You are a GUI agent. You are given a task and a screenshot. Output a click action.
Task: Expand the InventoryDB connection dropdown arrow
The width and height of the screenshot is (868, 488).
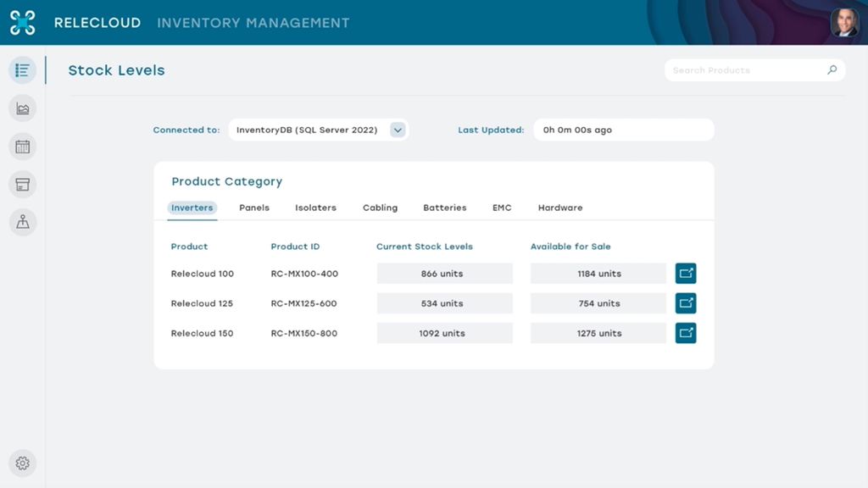click(398, 130)
